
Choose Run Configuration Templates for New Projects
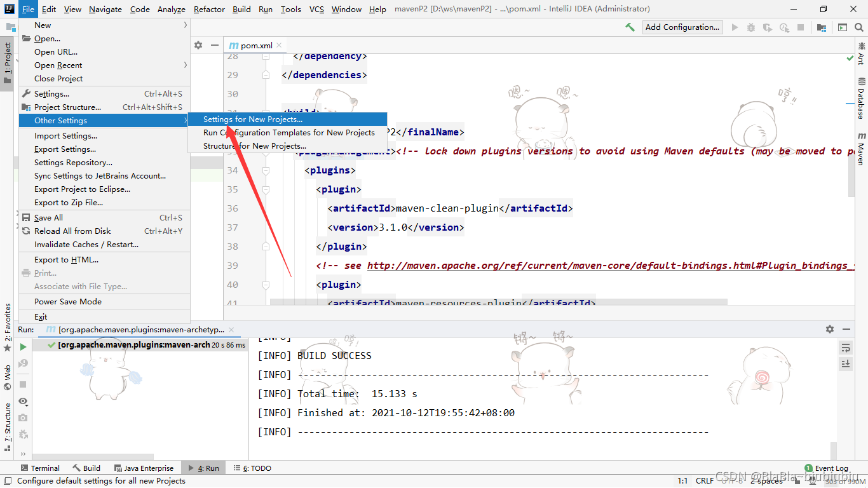pos(288,133)
